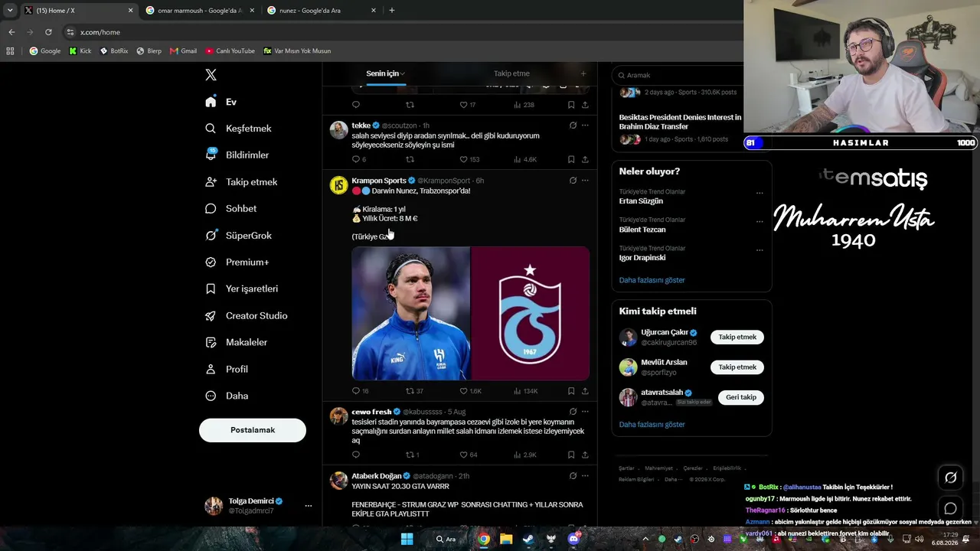Ask Grok about Krampon Sports tweet
Image resolution: width=980 pixels, height=551 pixels.
coord(573,181)
